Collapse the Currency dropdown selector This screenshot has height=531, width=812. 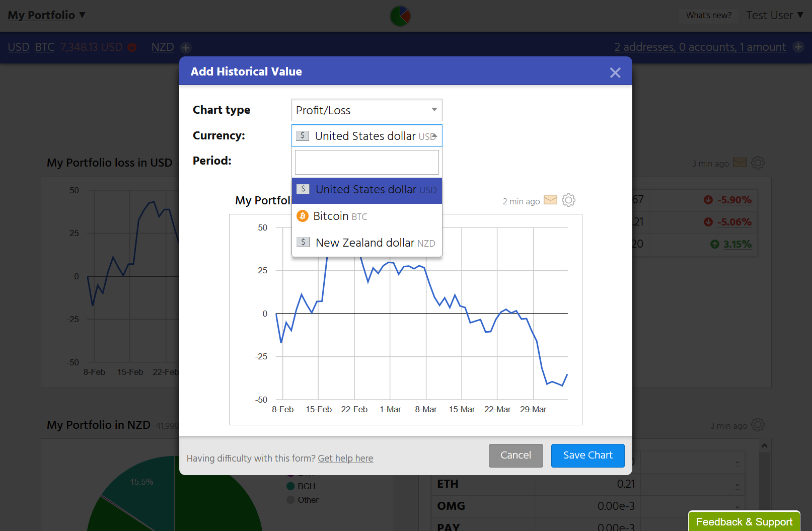(366, 136)
